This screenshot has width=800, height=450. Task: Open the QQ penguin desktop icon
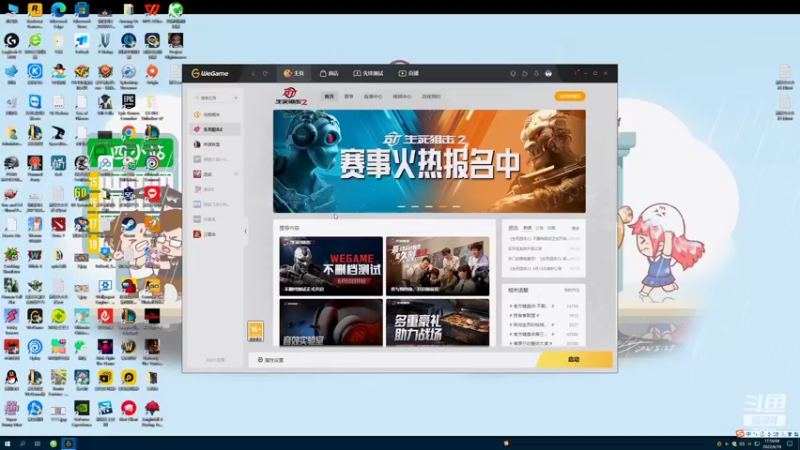coord(11,381)
